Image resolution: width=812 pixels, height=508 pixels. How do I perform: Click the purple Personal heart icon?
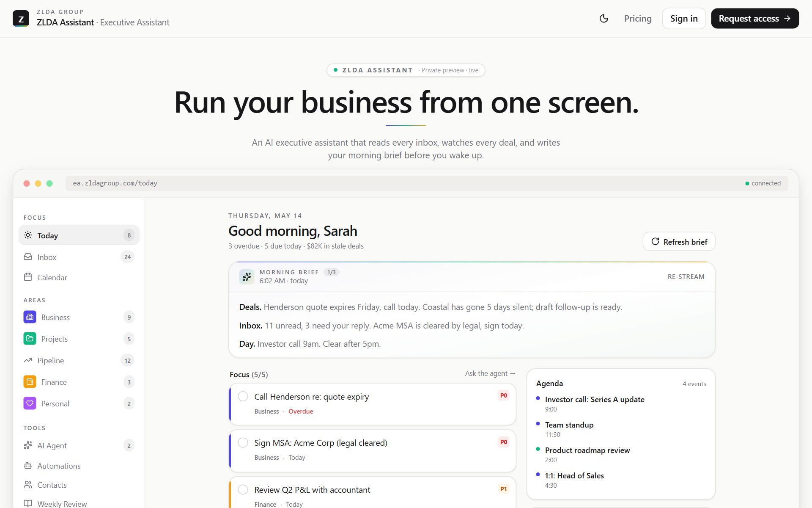tap(30, 403)
